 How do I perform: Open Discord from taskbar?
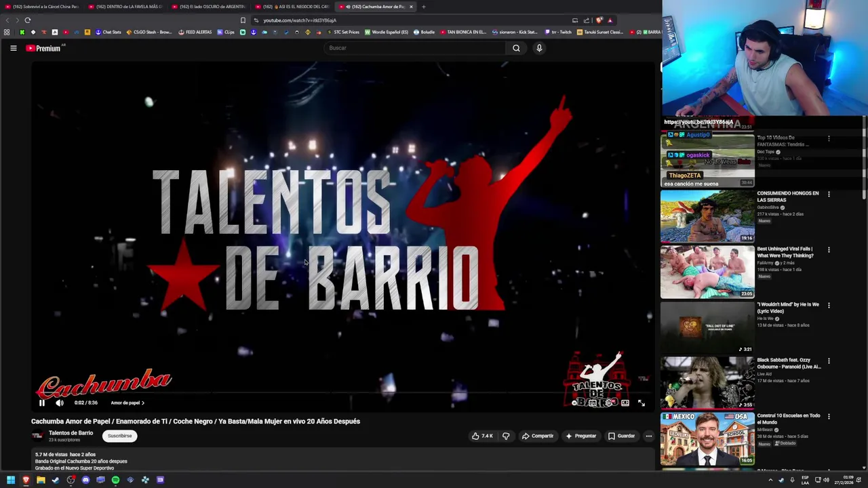[85, 480]
